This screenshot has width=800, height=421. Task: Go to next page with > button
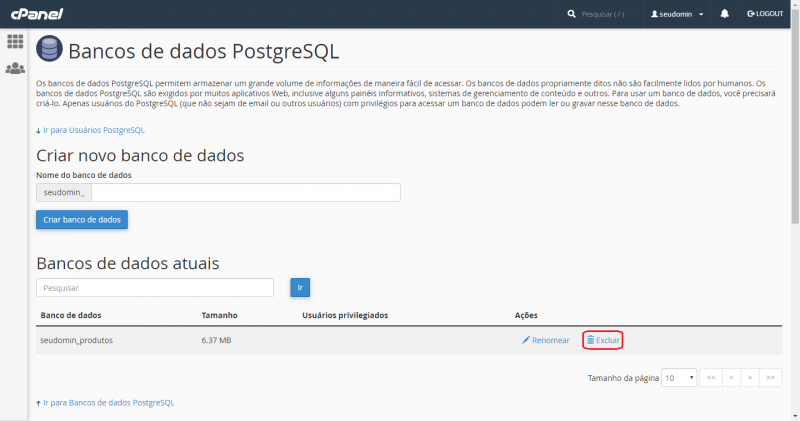(x=750, y=378)
